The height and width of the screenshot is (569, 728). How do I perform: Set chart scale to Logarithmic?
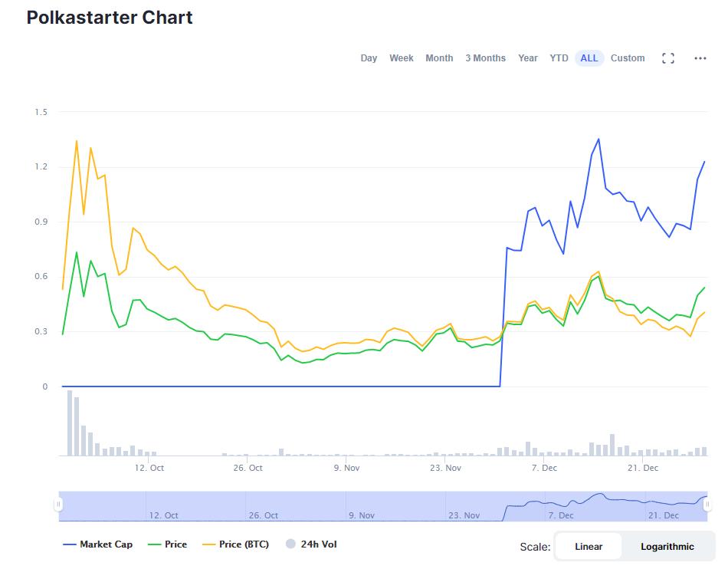(667, 546)
